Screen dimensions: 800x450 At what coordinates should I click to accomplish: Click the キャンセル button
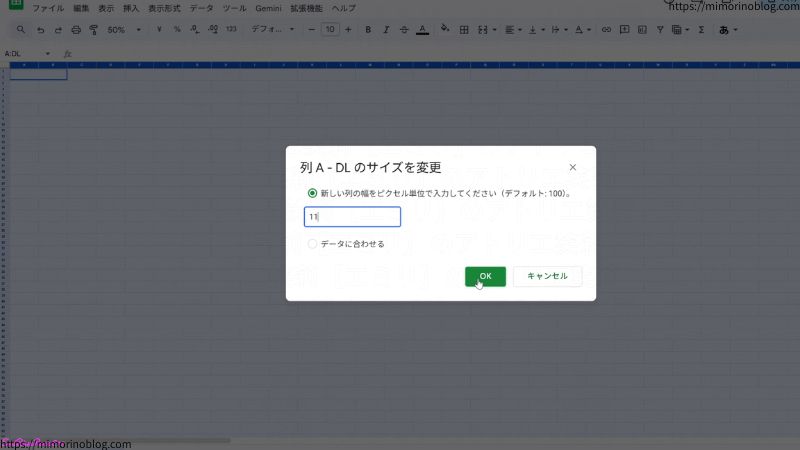point(547,276)
